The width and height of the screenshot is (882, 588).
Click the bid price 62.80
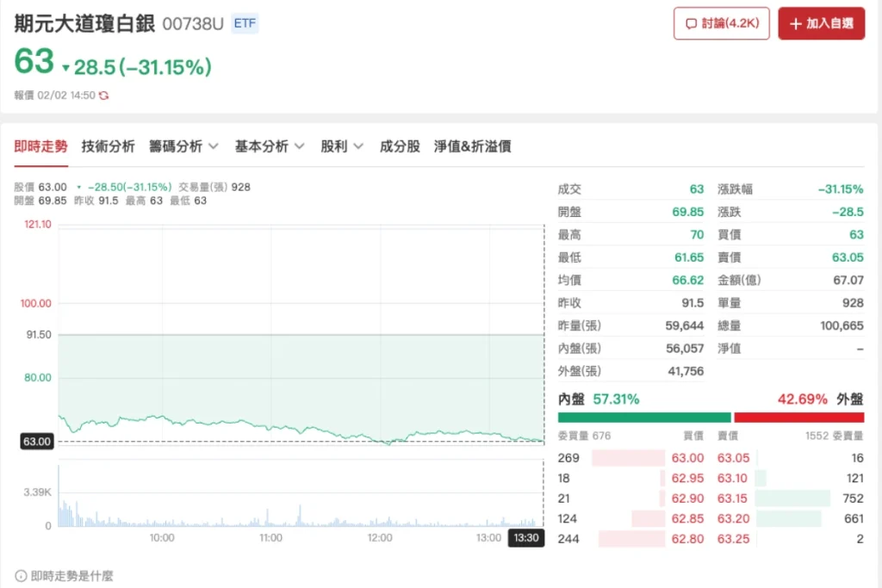687,539
